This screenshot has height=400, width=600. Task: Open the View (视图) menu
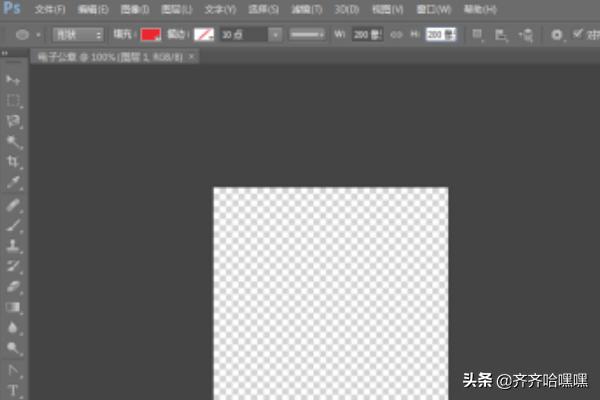pyautogui.click(x=388, y=9)
